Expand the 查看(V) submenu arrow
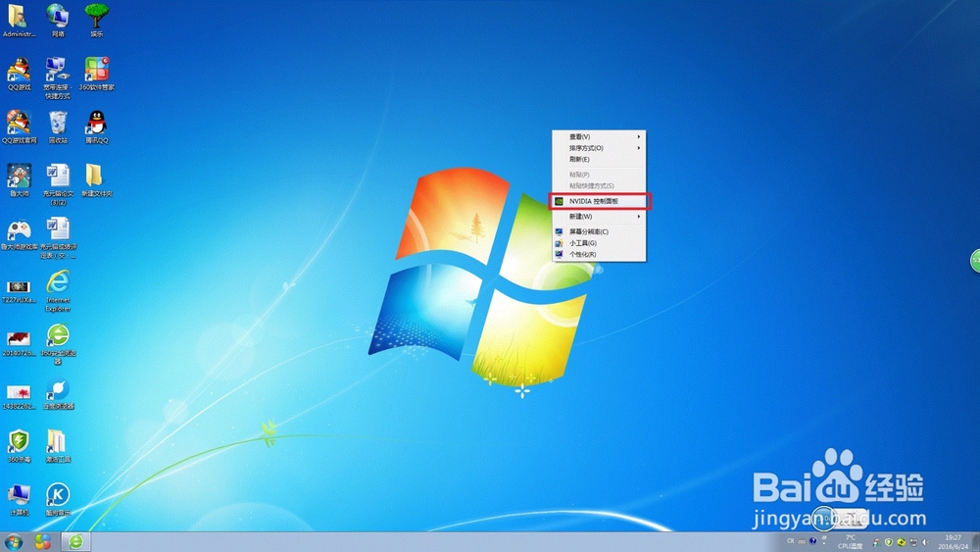 click(639, 137)
